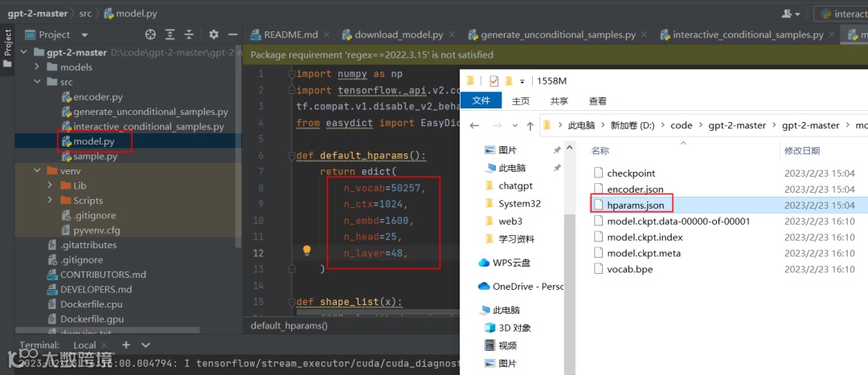Select CONTRIBUTORS.md in the project tree
The image size is (868, 375).
(103, 275)
